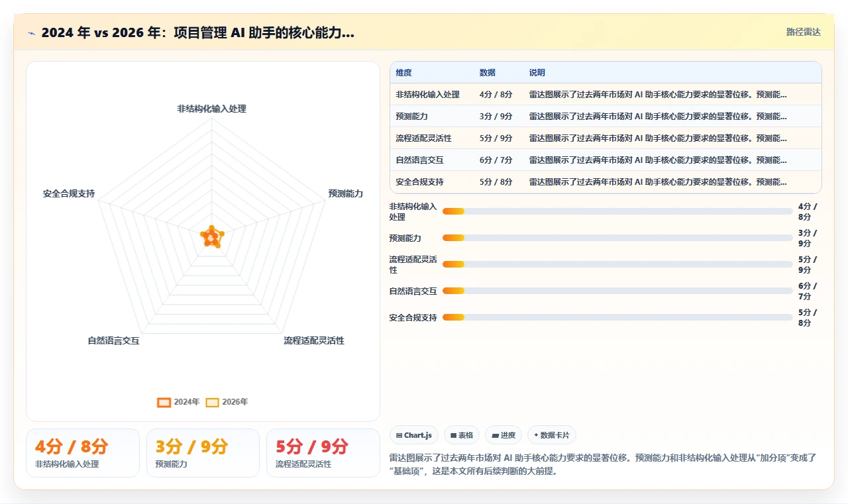
Task: Click the 非结构化输入处理 progress bar
Action: [x=617, y=211]
